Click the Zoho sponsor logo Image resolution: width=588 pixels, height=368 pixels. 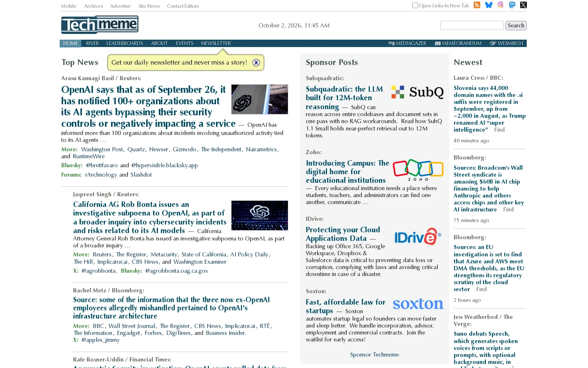point(418,170)
